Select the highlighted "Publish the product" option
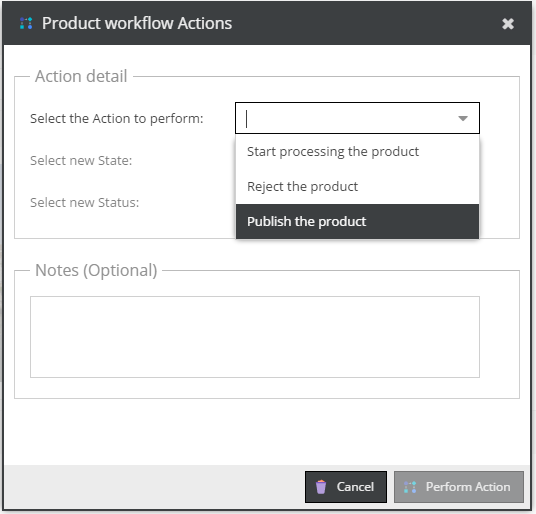Viewport: 536px width, 514px height. [357, 221]
